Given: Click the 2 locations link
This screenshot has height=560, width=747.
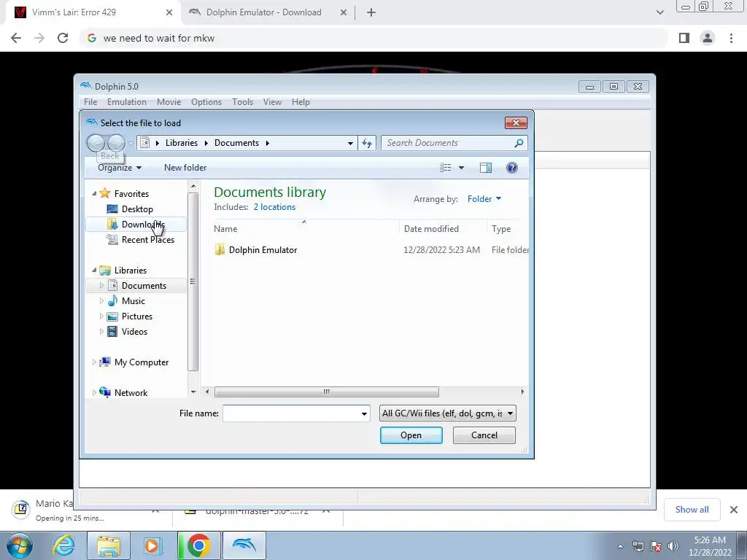Looking at the screenshot, I should pos(274,207).
